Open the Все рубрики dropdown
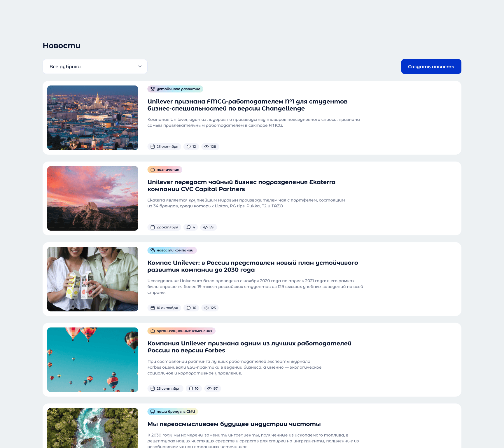 pyautogui.click(x=95, y=66)
